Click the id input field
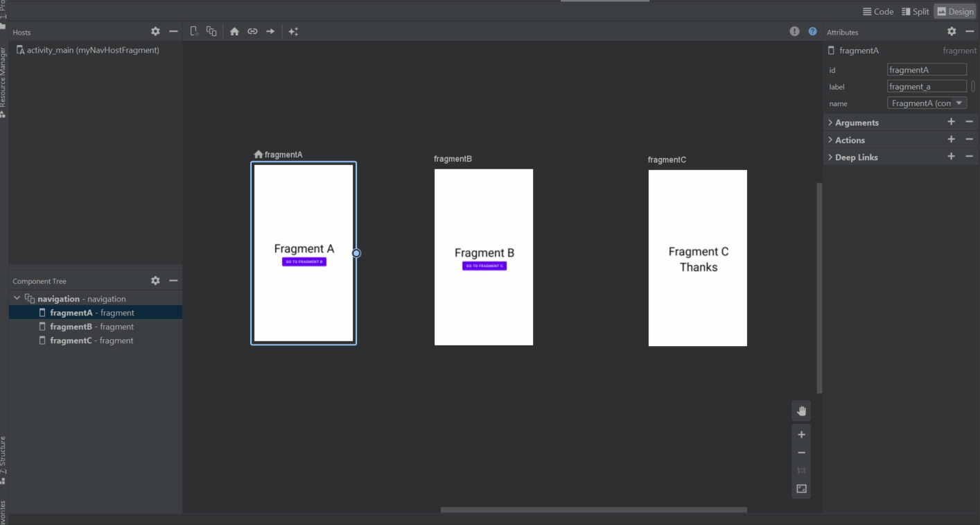The image size is (980, 525). [x=927, y=69]
